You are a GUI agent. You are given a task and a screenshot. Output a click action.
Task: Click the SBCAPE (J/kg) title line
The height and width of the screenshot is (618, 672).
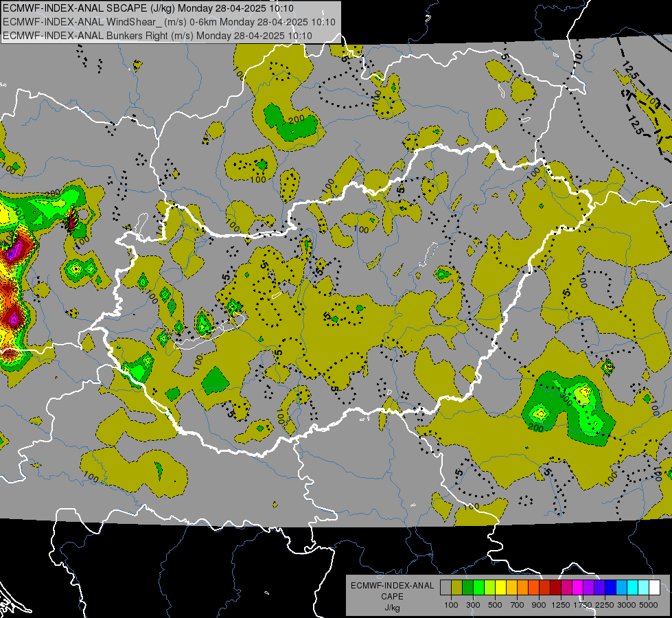coord(148,8)
